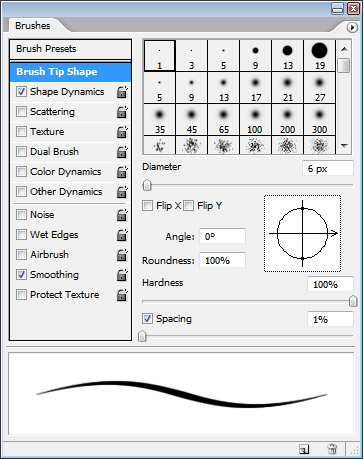Screen dimensions: 364x459
Task: Click the delete brush trash icon
Action: pos(332,449)
